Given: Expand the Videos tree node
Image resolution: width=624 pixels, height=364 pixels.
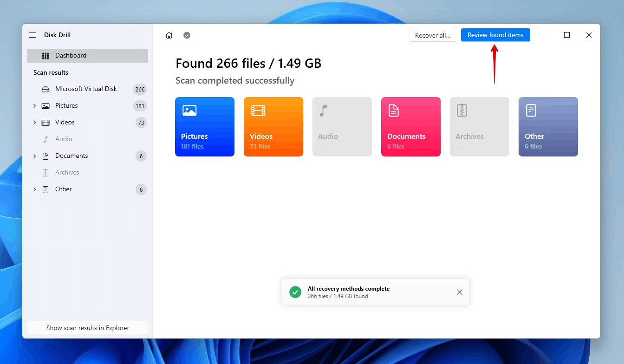Looking at the screenshot, I should click(34, 123).
